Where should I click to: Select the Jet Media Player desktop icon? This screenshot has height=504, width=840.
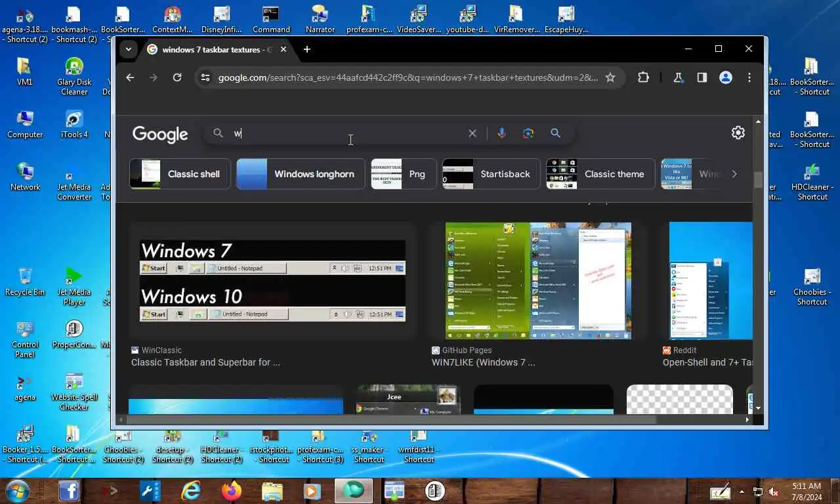pos(74,287)
